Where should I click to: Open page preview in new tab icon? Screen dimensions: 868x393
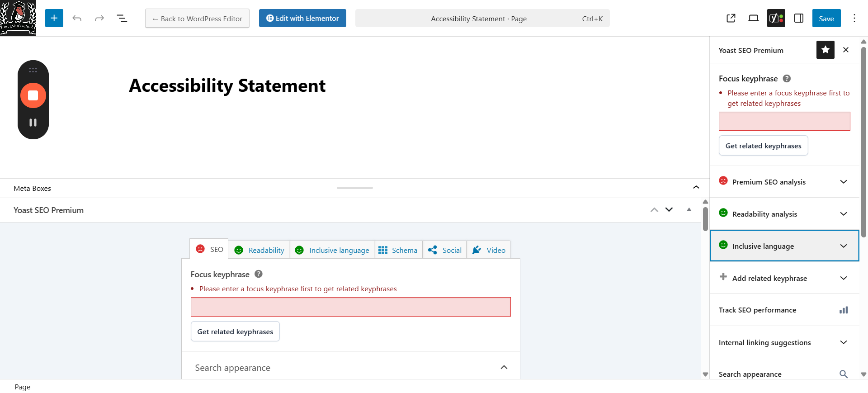(731, 18)
